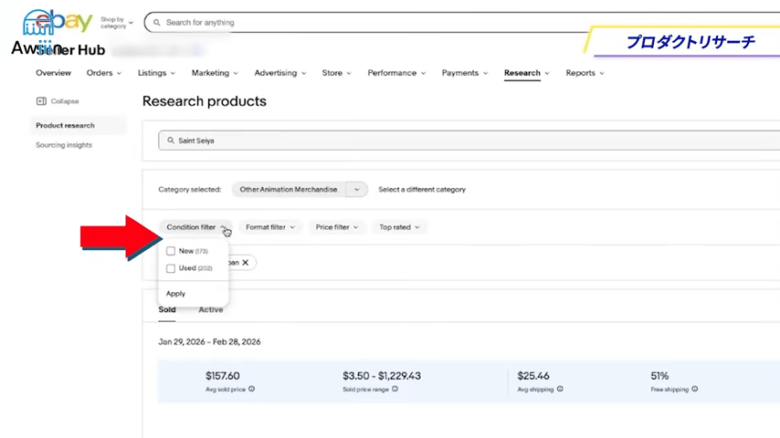Image resolution: width=780 pixels, height=438 pixels.
Task: Open Sourcing insights in sidebar
Action: coord(64,145)
